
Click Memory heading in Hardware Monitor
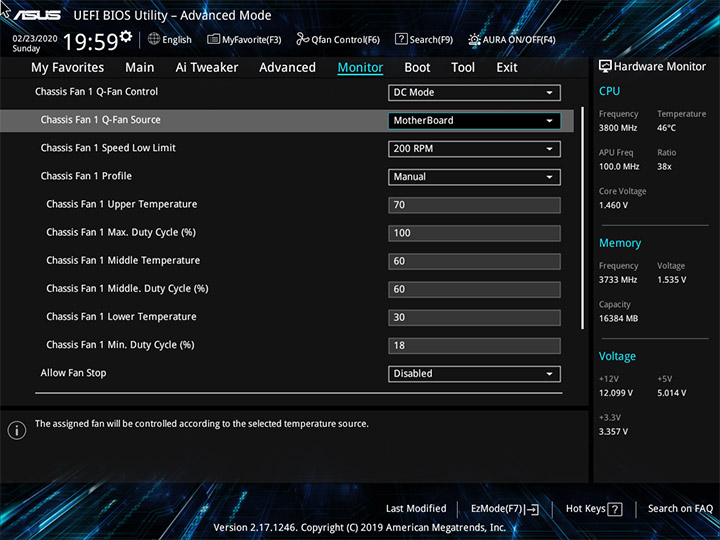tap(620, 243)
